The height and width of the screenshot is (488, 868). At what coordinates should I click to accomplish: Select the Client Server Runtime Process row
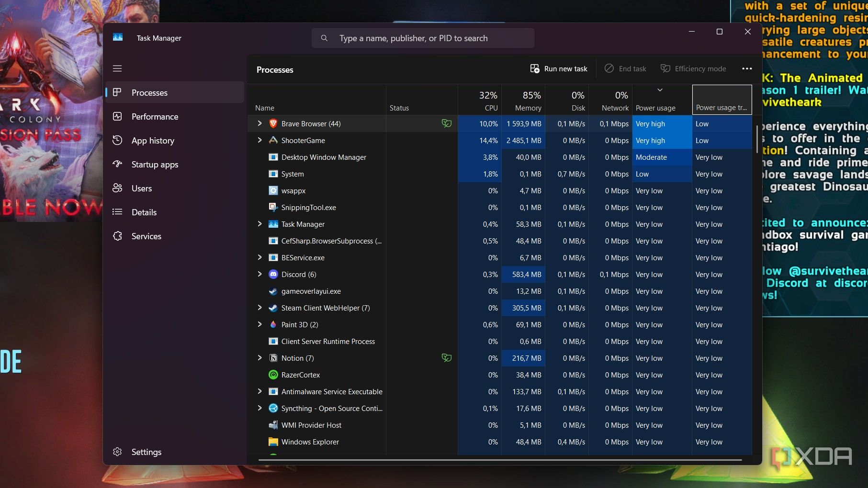pyautogui.click(x=499, y=341)
